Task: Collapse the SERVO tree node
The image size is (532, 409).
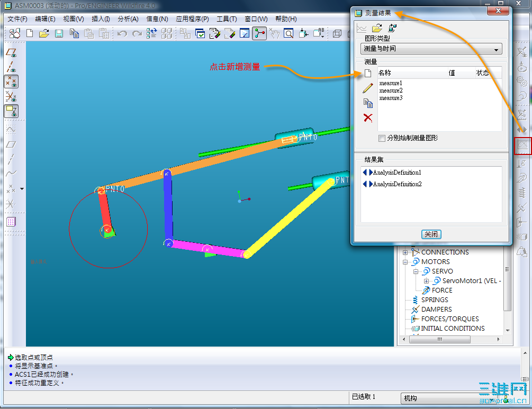Action: point(416,271)
